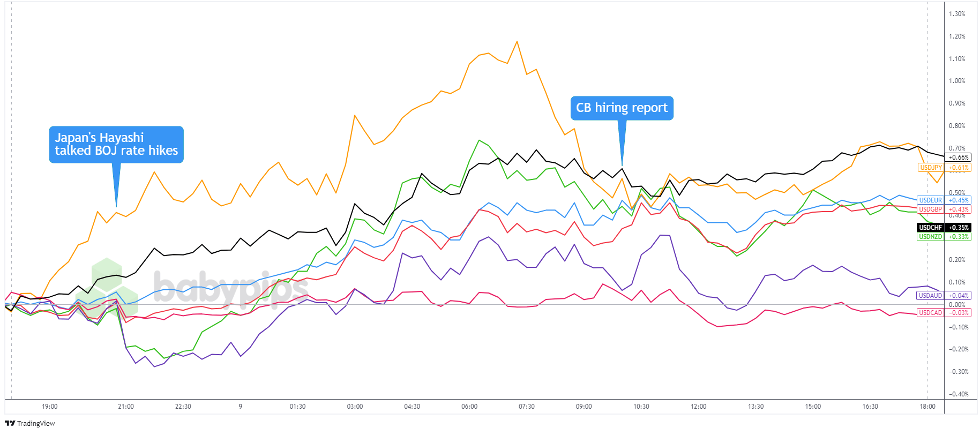Click the TradingView logo icon
The width and height of the screenshot is (980, 428).
click(10, 423)
